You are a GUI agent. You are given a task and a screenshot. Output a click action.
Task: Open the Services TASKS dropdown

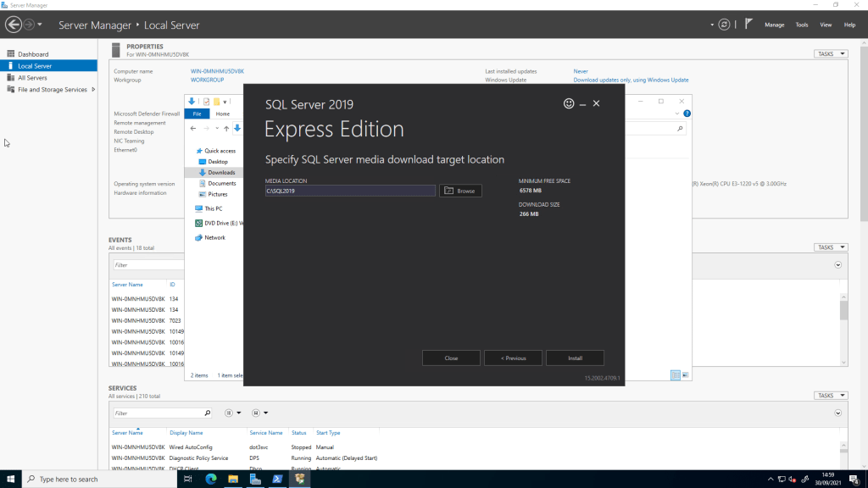click(830, 396)
